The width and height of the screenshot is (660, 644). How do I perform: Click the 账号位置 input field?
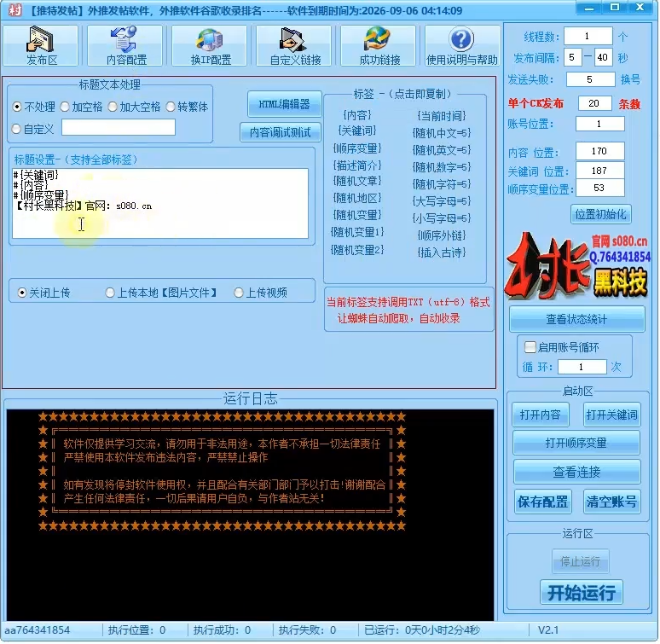point(599,124)
